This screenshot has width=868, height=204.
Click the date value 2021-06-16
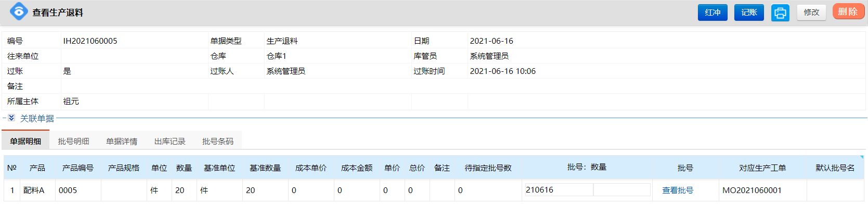(x=491, y=41)
